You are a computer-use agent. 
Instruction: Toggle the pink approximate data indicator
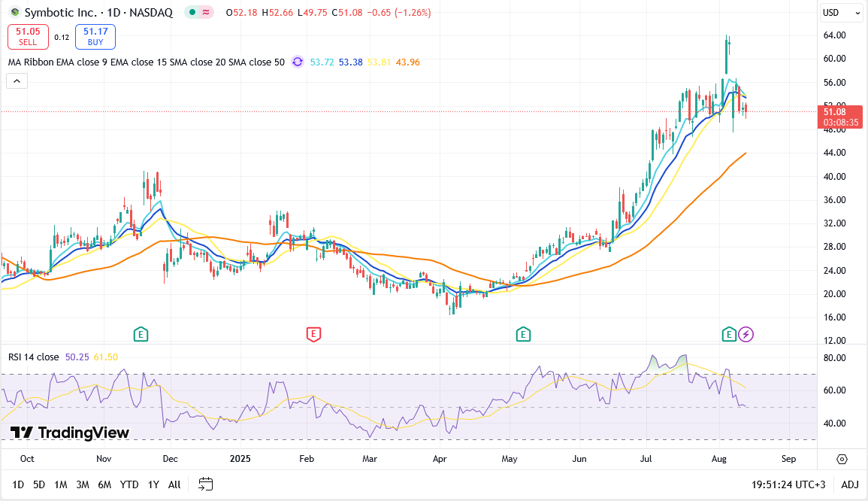pos(205,13)
